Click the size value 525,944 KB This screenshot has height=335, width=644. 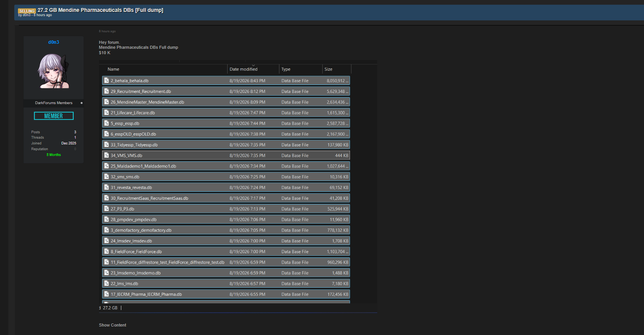[x=338, y=209]
